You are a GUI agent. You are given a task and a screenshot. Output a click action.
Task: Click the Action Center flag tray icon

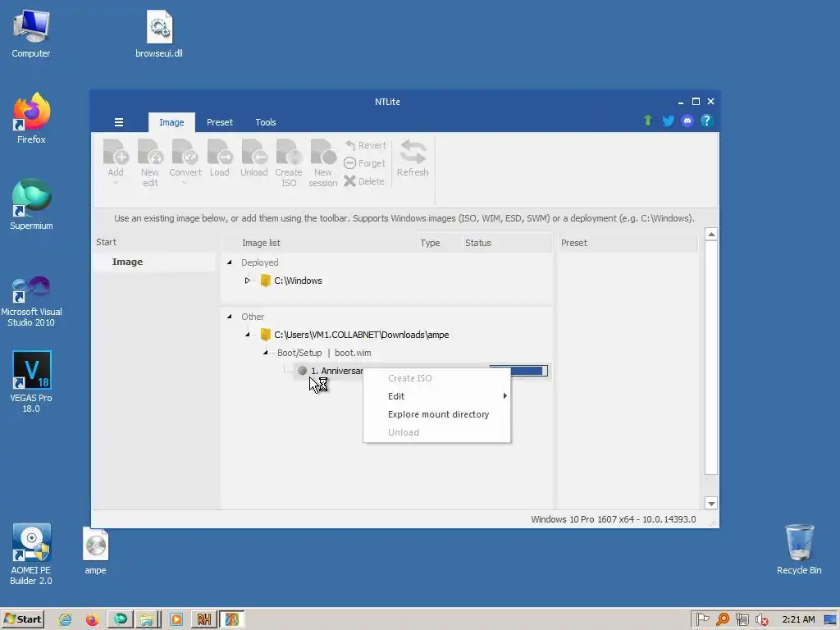703,619
